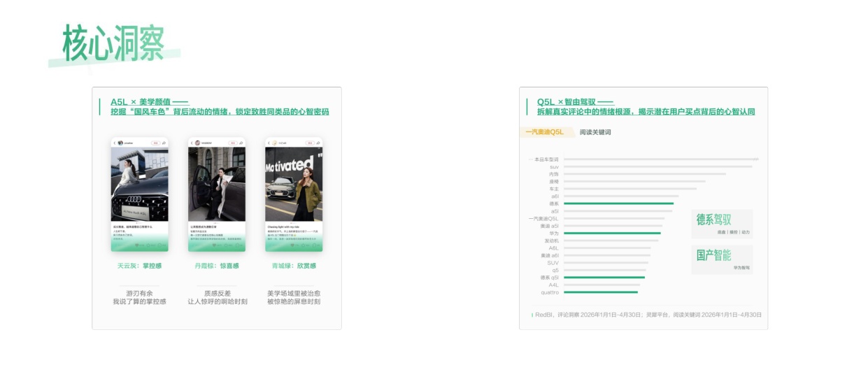868x372 pixels.
Task: Click the 质感反差 description text
Action: pyautogui.click(x=217, y=293)
